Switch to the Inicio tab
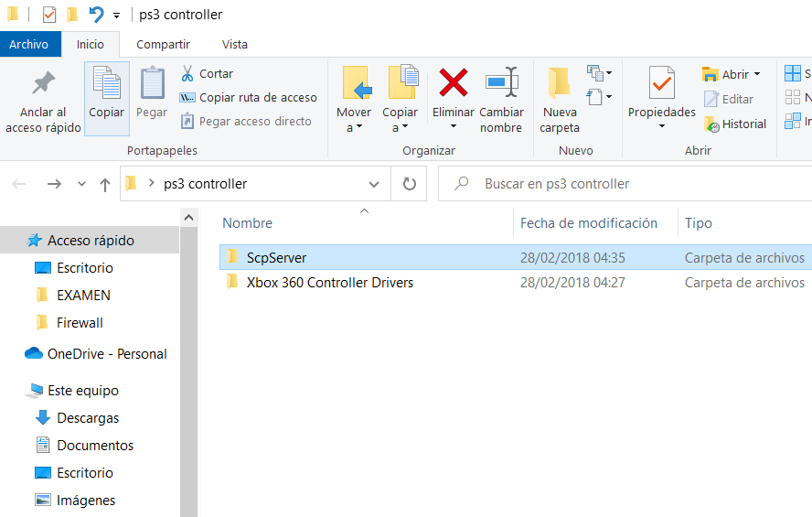The height and width of the screenshot is (517, 812). tap(91, 45)
